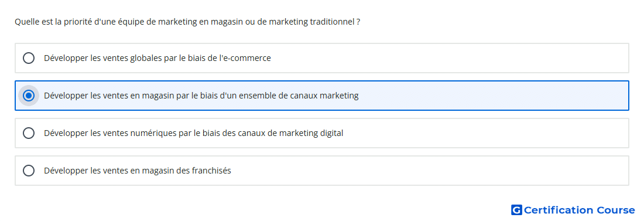Click the word 'franchisés' in the last answer
The image size is (644, 221).
211,171
